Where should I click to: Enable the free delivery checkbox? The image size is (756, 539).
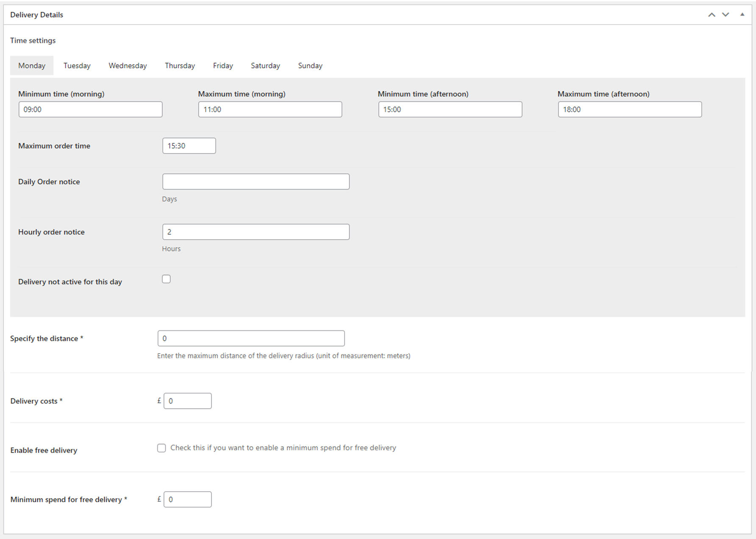pos(161,448)
